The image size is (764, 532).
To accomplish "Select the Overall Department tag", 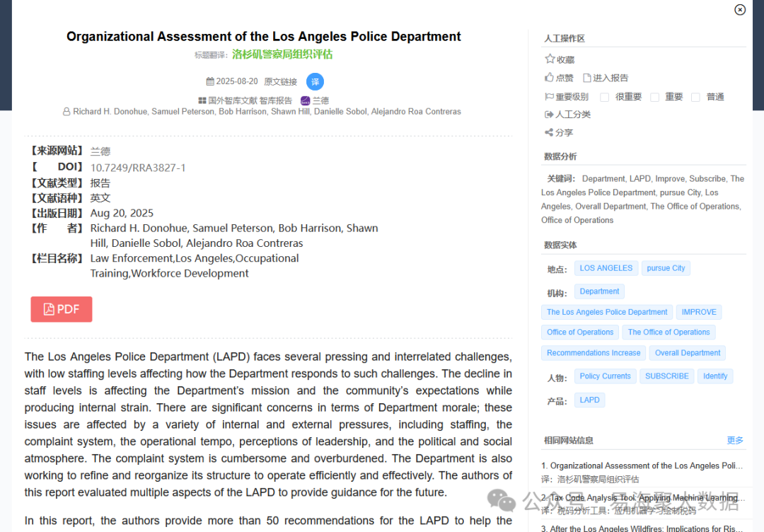I will tap(688, 353).
